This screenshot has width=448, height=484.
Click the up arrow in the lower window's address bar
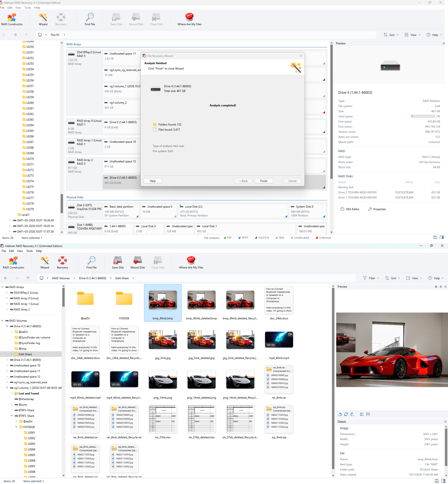(x=28, y=278)
